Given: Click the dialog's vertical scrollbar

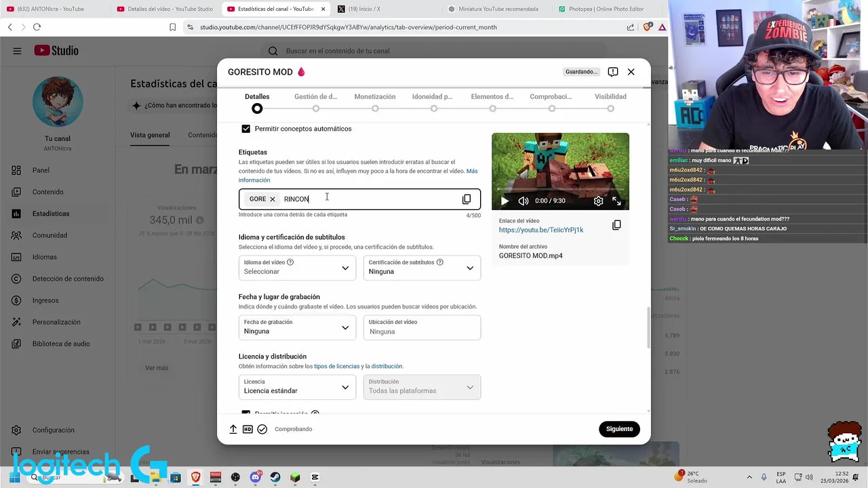Looking at the screenshot, I should [x=648, y=327].
